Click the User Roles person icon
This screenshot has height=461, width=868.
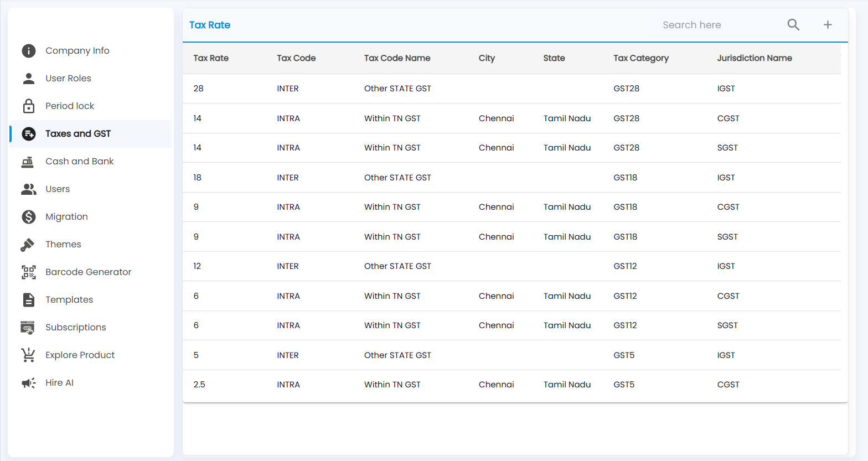[29, 79]
